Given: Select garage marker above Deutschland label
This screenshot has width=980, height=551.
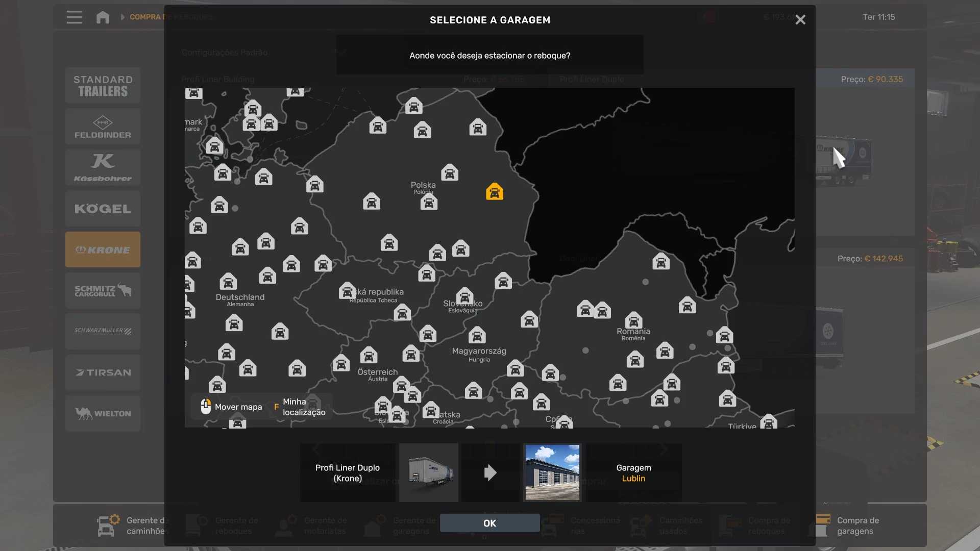Looking at the screenshot, I should pyautogui.click(x=228, y=281).
